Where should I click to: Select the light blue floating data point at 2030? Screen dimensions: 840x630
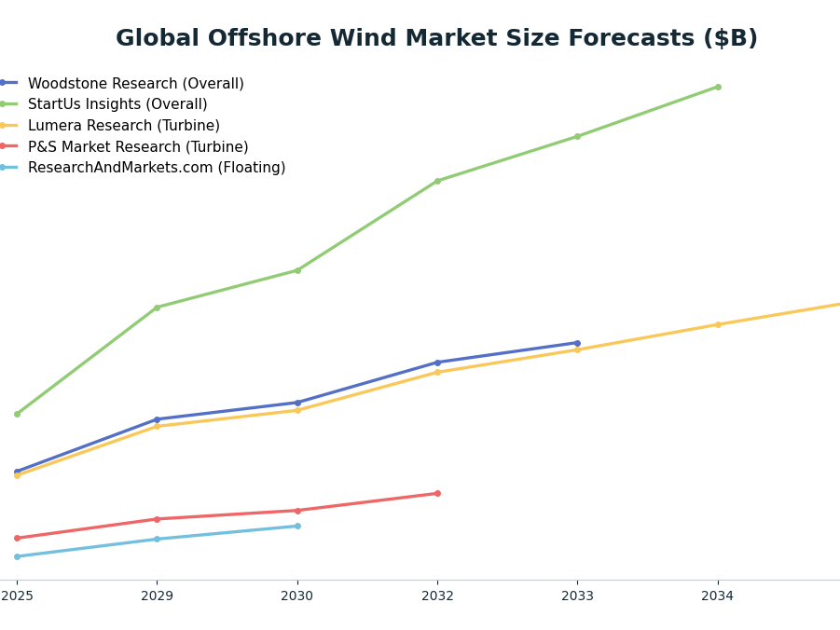pos(297,526)
